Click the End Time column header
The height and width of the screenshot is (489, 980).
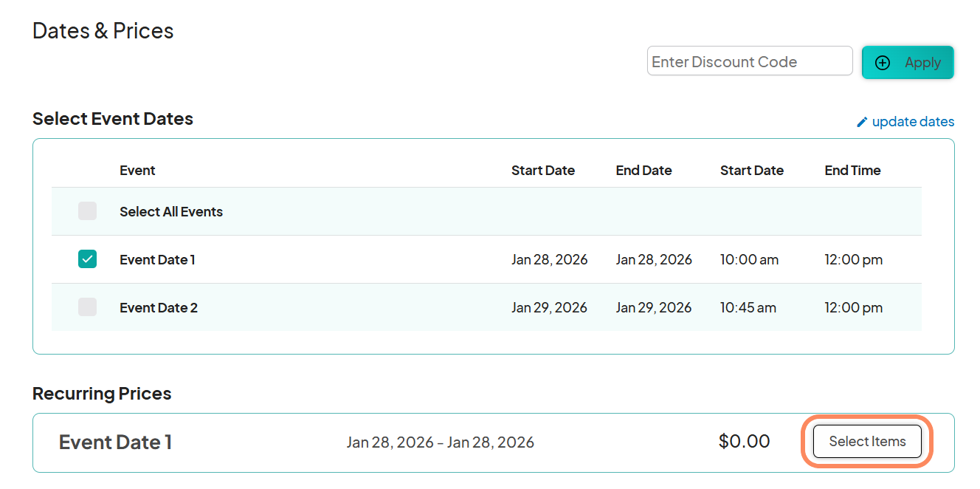[852, 170]
